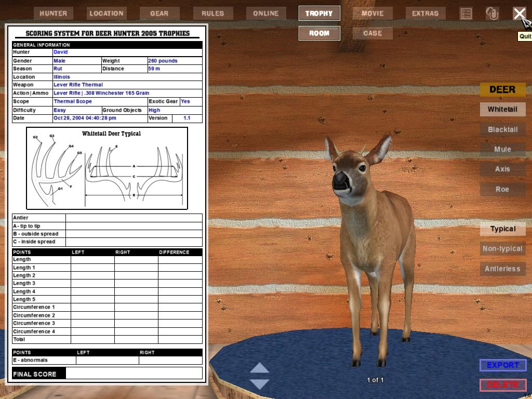The height and width of the screenshot is (399, 532).
Task: Click the Exotic Gear value 'Yes'
Action: [185, 101]
